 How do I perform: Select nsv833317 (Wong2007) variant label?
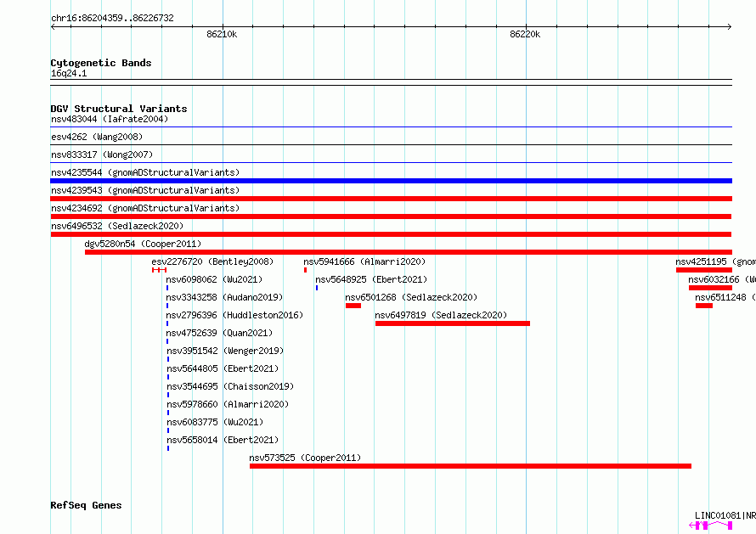click(x=102, y=155)
